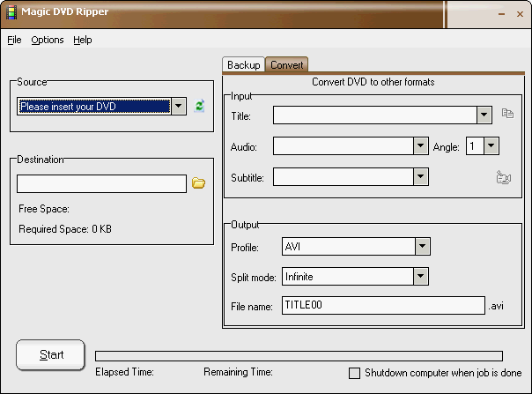
Task: Click the 'Free Space:' label
Action: tap(44, 209)
